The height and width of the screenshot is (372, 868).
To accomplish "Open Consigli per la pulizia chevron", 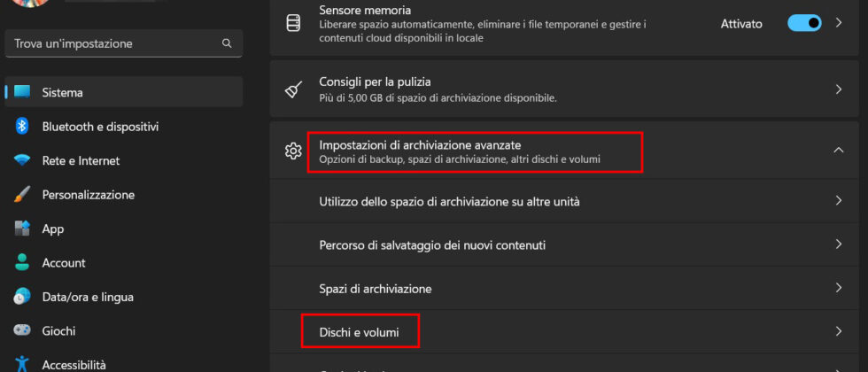I will (838, 89).
